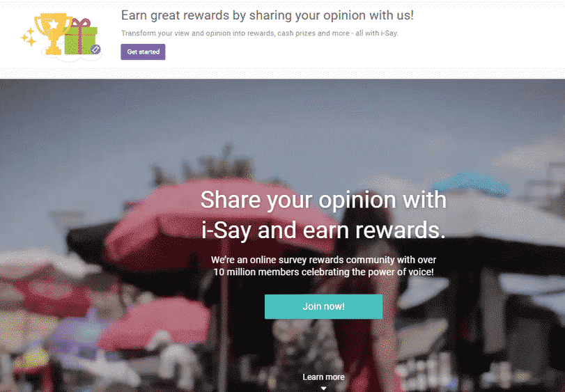Click the down arrow below Learn more

click(x=323, y=388)
